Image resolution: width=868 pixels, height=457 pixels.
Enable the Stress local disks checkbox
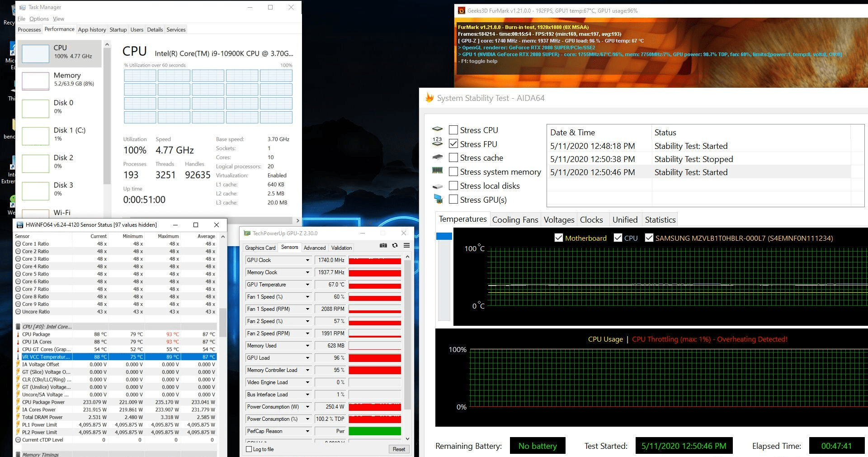click(x=453, y=186)
